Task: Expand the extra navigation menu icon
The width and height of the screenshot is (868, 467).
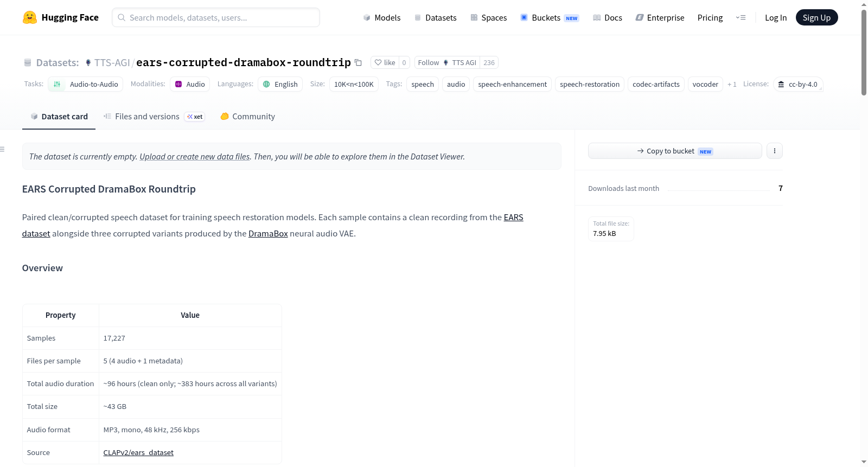Action: [x=741, y=17]
